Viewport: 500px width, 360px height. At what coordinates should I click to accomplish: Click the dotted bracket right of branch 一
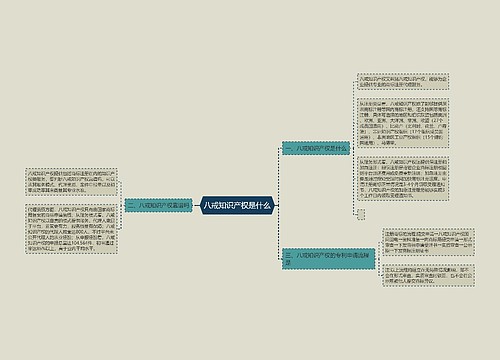pyautogui.click(x=354, y=148)
